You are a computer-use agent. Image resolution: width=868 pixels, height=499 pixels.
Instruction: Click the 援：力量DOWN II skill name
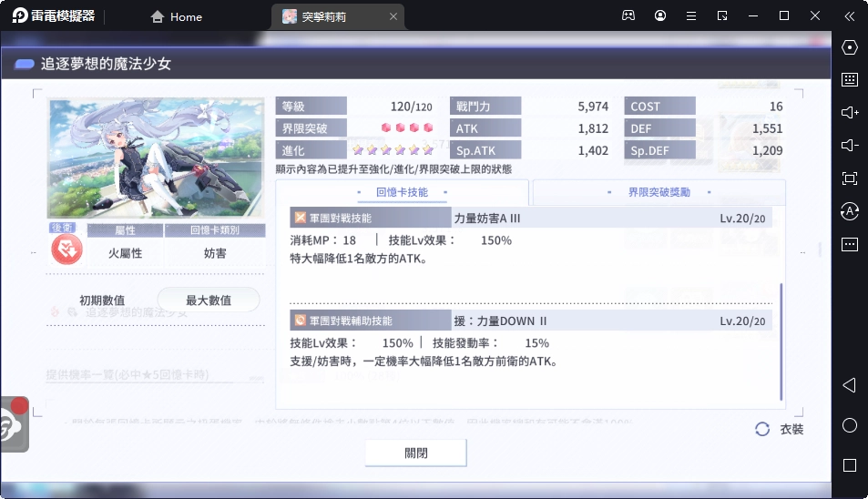tap(500, 321)
